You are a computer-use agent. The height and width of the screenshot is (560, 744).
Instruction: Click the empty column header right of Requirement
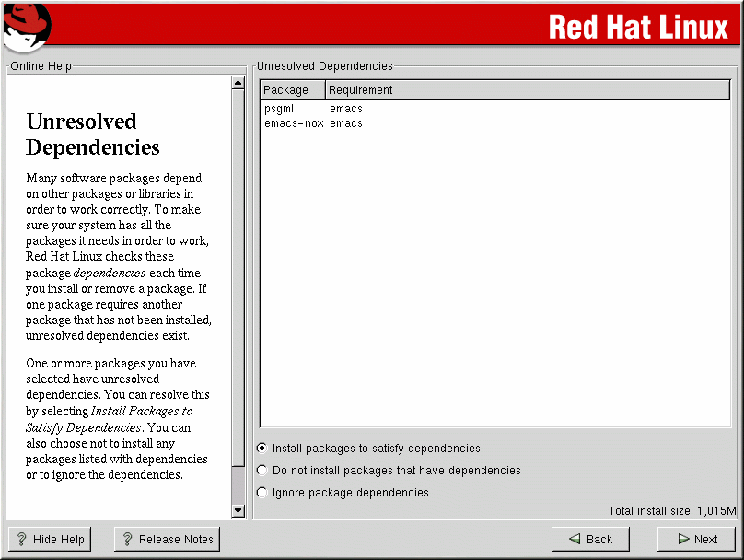[718, 90]
